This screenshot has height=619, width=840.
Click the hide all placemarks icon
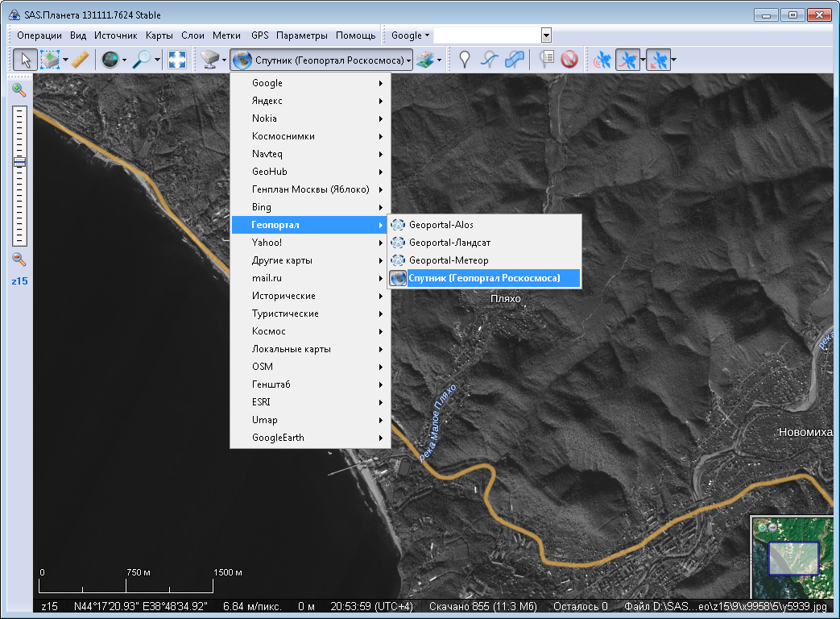point(569,60)
